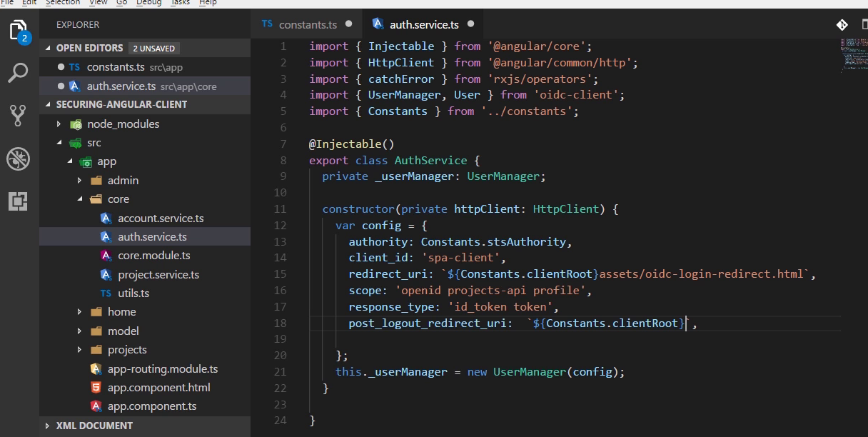Click the unsaved dot on auth.service.ts tab
868x437 pixels.
(470, 24)
